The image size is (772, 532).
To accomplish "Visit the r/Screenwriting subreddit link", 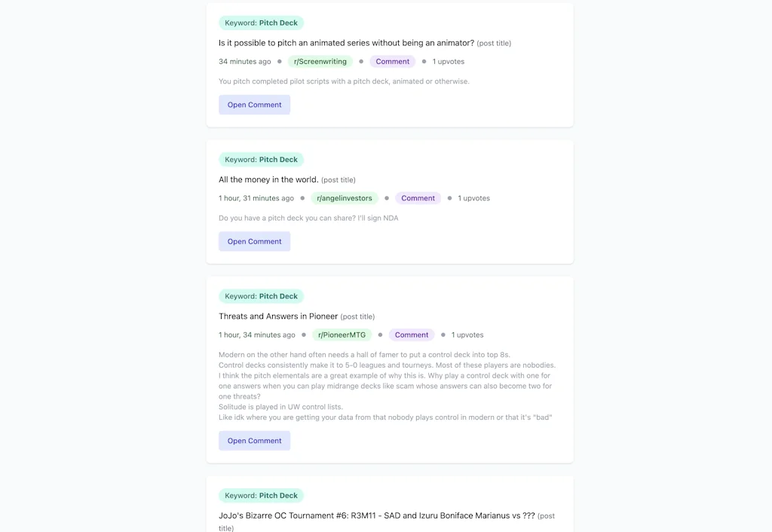I will coord(320,61).
